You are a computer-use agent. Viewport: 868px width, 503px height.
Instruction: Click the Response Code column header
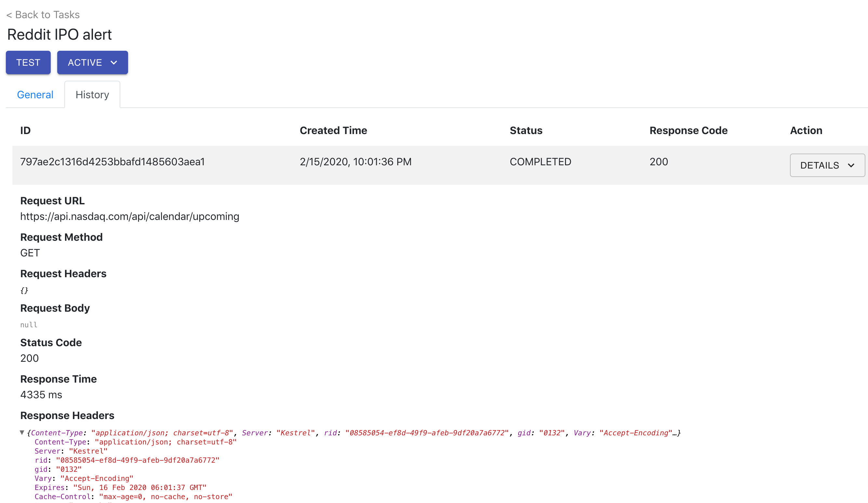click(689, 130)
